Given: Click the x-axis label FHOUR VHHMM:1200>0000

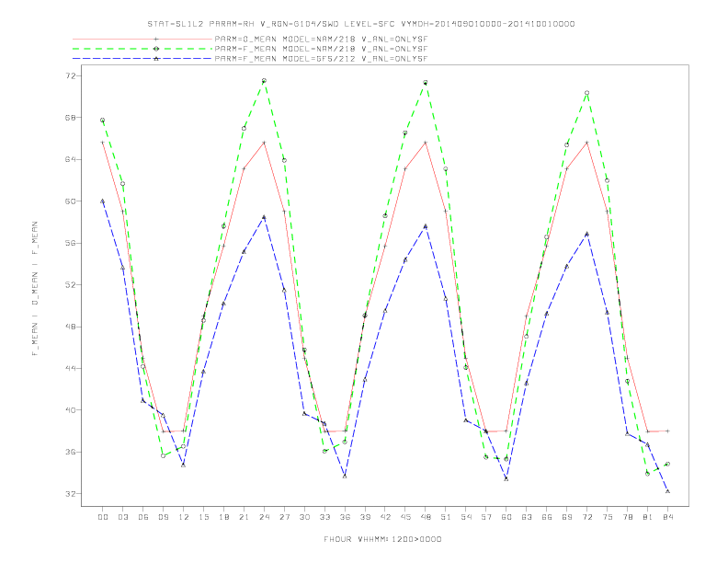Looking at the screenshot, I should coord(382,539).
